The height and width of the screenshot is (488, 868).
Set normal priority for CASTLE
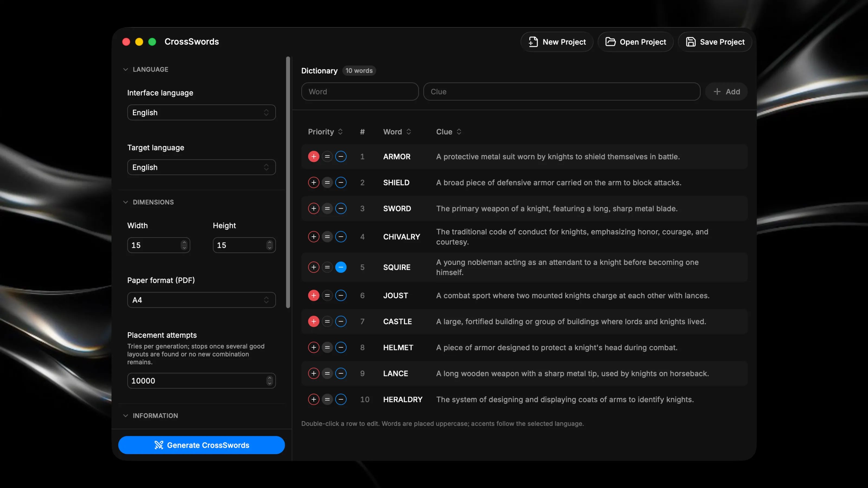pos(327,321)
